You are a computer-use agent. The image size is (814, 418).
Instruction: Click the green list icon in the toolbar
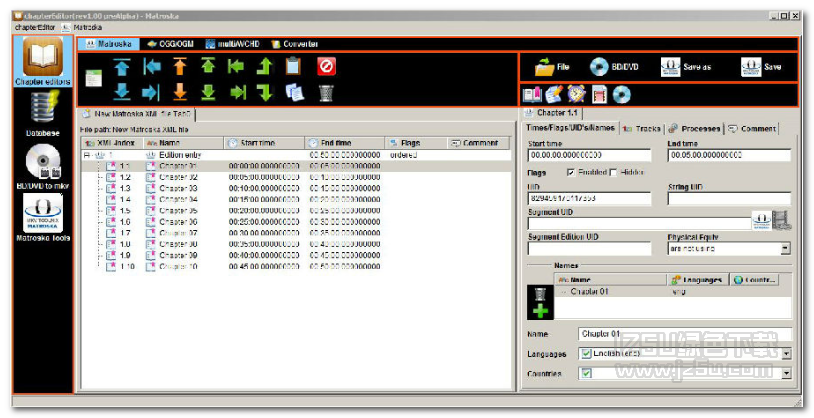coord(94,78)
